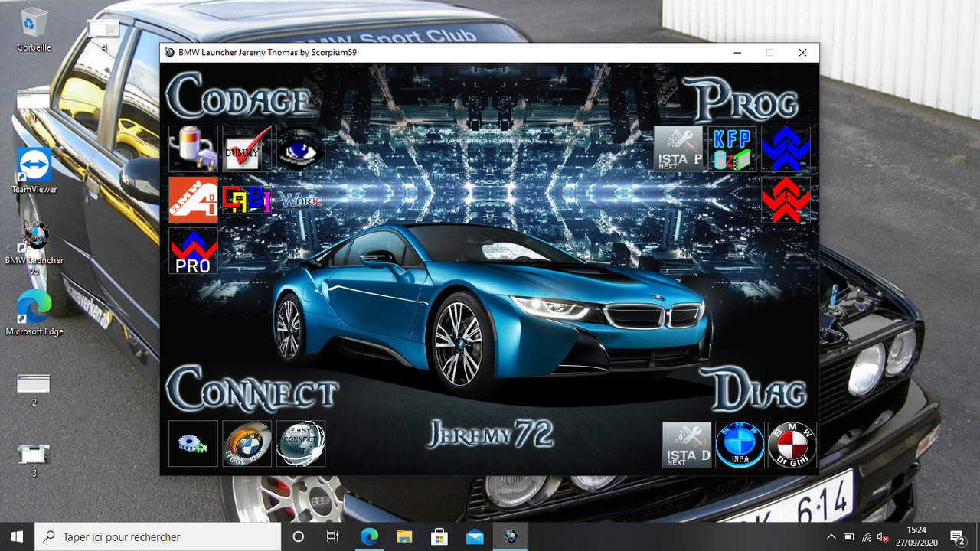980x551 pixels.
Task: Open File Explorer from the taskbar
Action: [404, 536]
